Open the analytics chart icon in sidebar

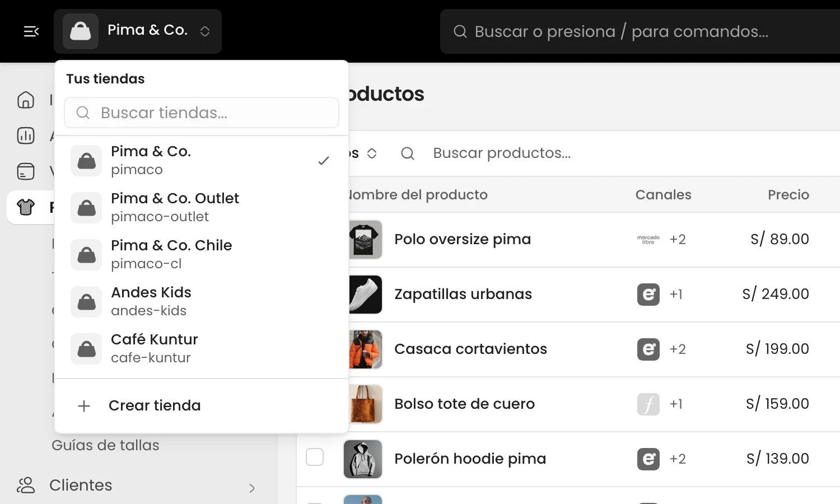pyautogui.click(x=26, y=136)
